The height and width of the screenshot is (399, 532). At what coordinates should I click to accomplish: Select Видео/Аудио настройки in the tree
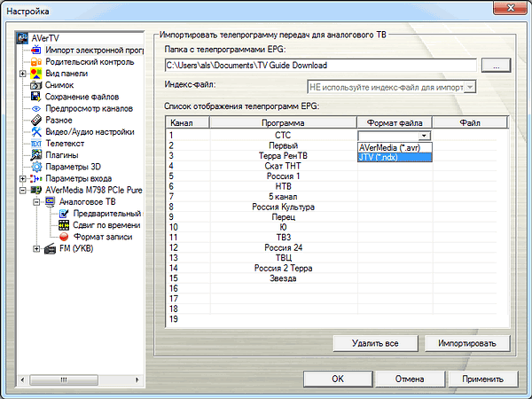(90, 131)
